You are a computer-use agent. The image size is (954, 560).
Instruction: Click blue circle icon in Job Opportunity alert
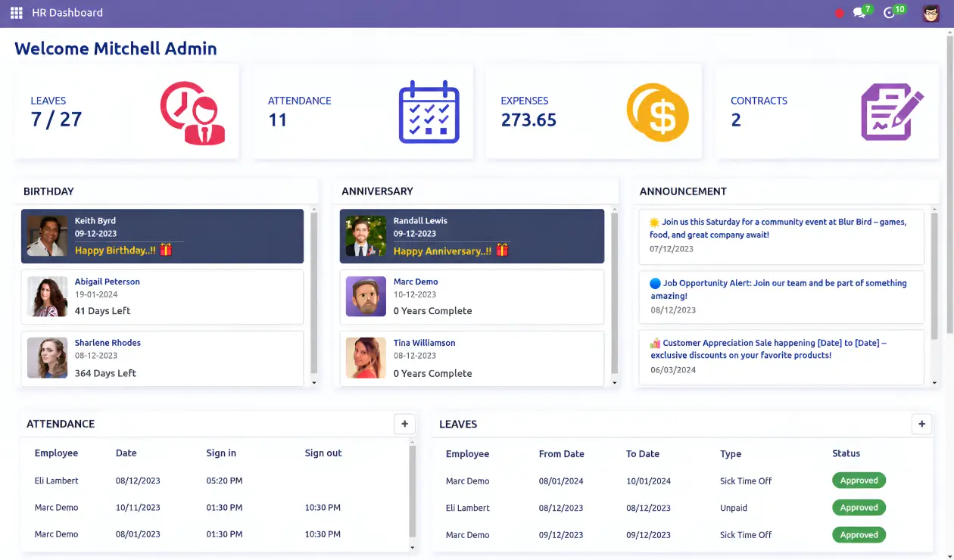point(655,283)
